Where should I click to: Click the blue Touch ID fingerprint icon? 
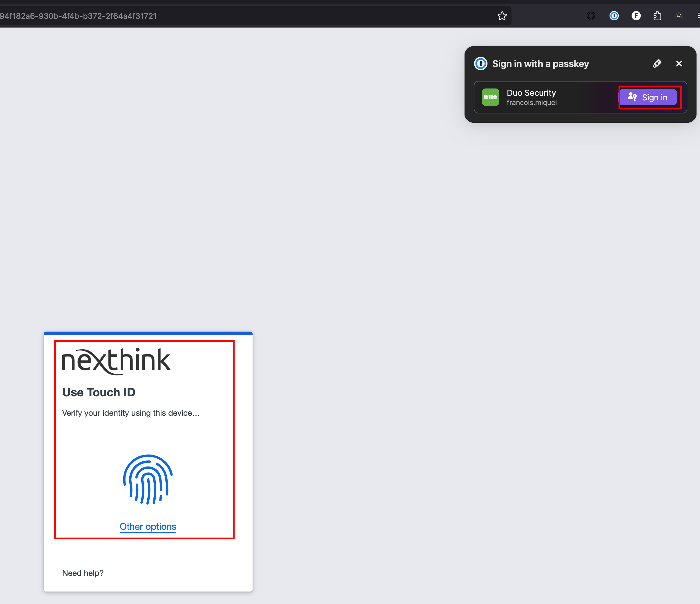[148, 479]
